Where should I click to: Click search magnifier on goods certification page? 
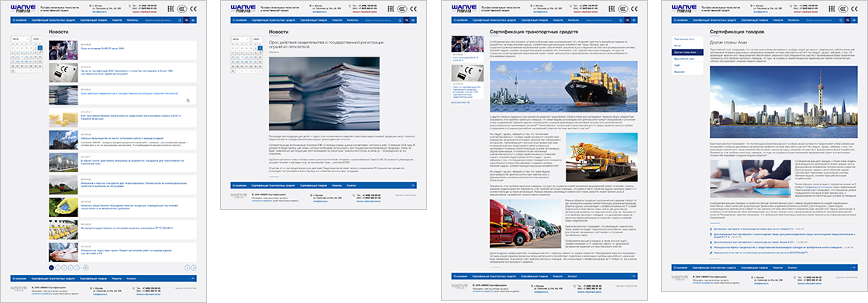842,20
